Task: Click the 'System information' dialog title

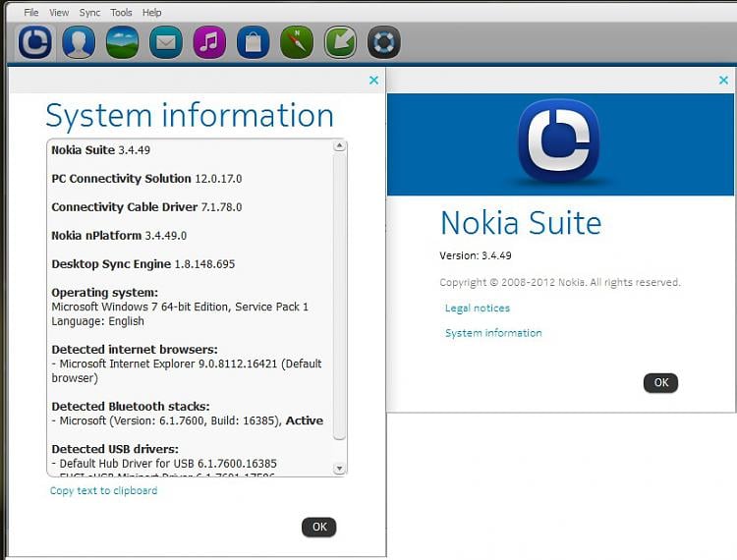Action: click(190, 116)
